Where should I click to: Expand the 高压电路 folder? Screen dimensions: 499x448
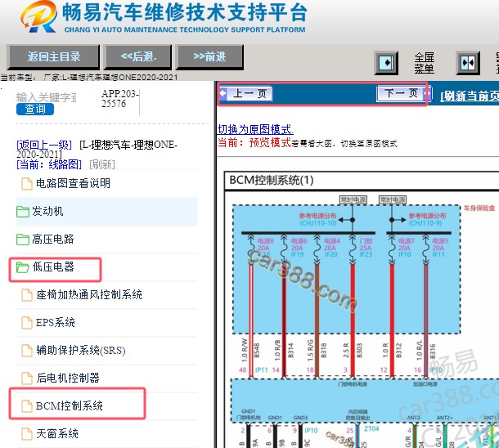53,239
